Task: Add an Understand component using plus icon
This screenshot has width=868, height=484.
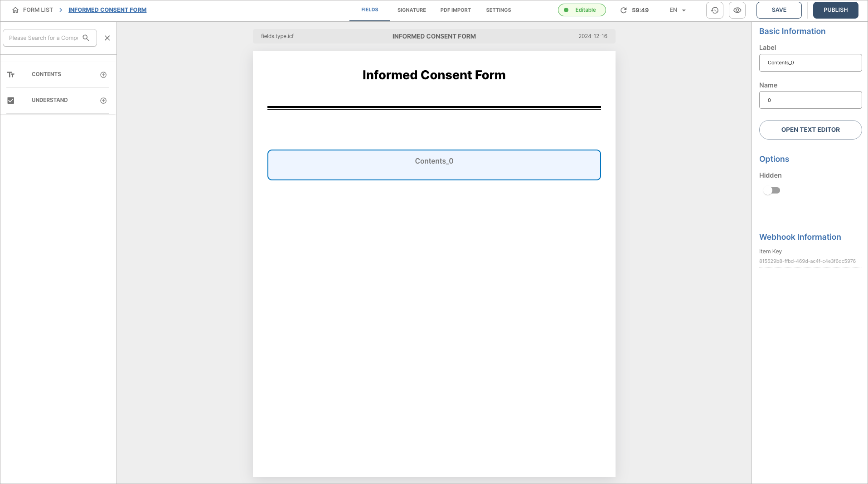Action: click(103, 101)
